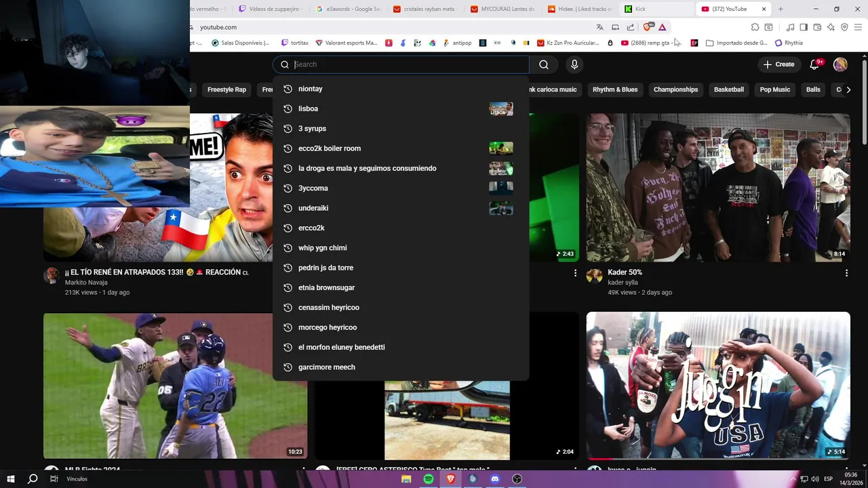Image resolution: width=868 pixels, height=488 pixels.
Task: Select suggestion 'cenassim heyricoo'
Action: [x=401, y=308]
